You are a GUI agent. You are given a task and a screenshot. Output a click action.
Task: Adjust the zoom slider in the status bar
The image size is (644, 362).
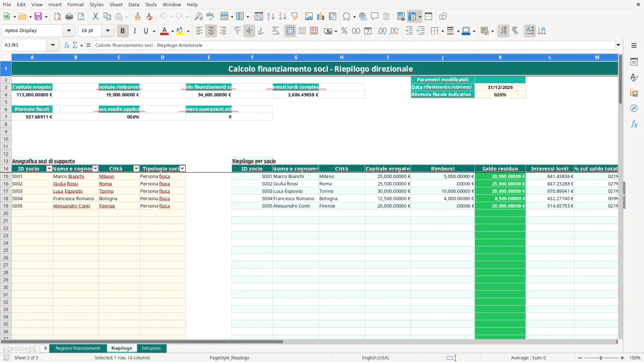(601, 358)
